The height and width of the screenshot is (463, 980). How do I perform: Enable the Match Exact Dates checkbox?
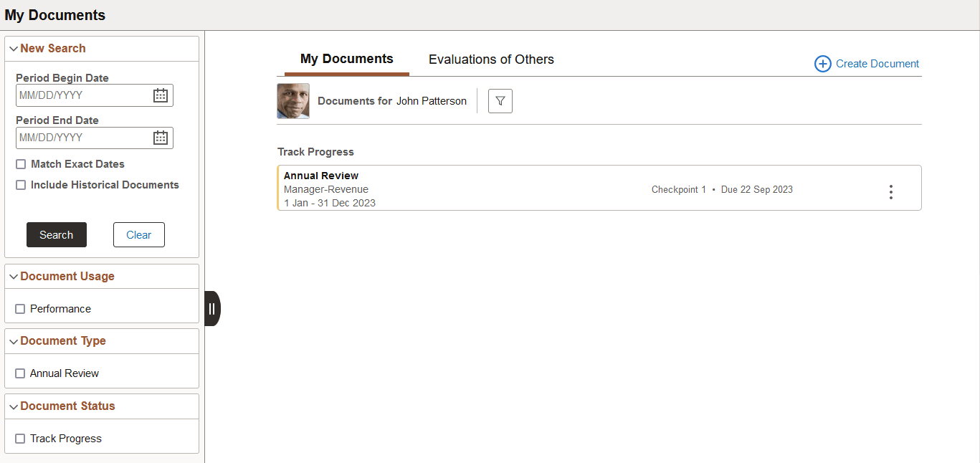tap(20, 163)
